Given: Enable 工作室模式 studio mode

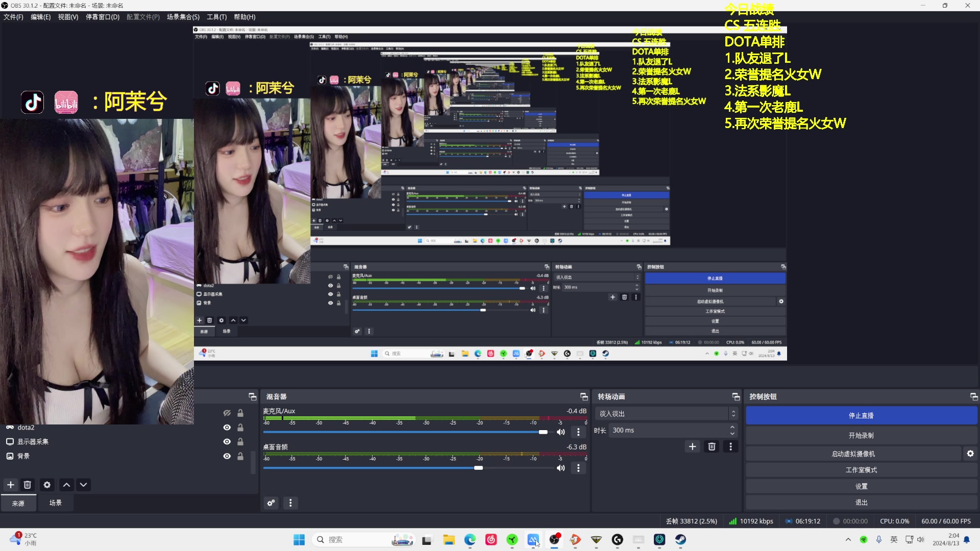Looking at the screenshot, I should click(x=861, y=470).
